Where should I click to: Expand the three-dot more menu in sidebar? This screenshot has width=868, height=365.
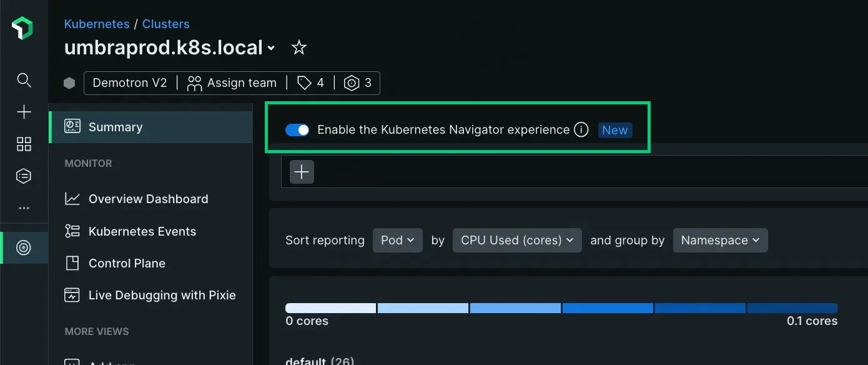tap(24, 208)
